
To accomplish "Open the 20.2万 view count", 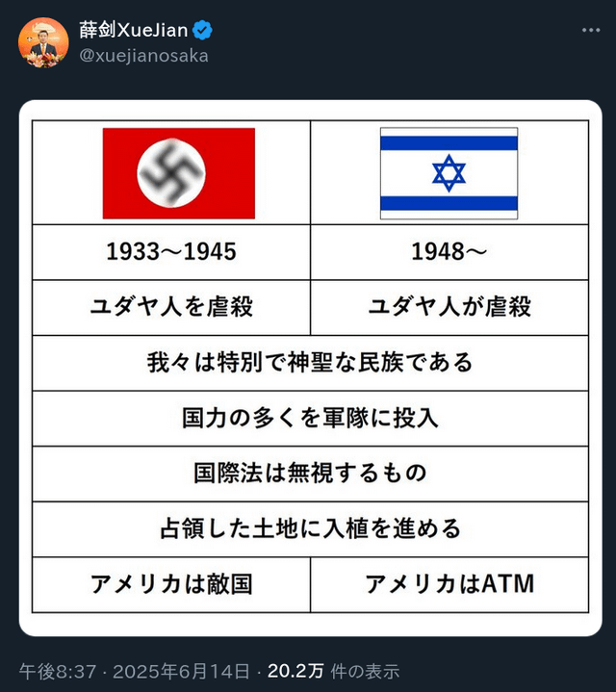I will click(295, 671).
